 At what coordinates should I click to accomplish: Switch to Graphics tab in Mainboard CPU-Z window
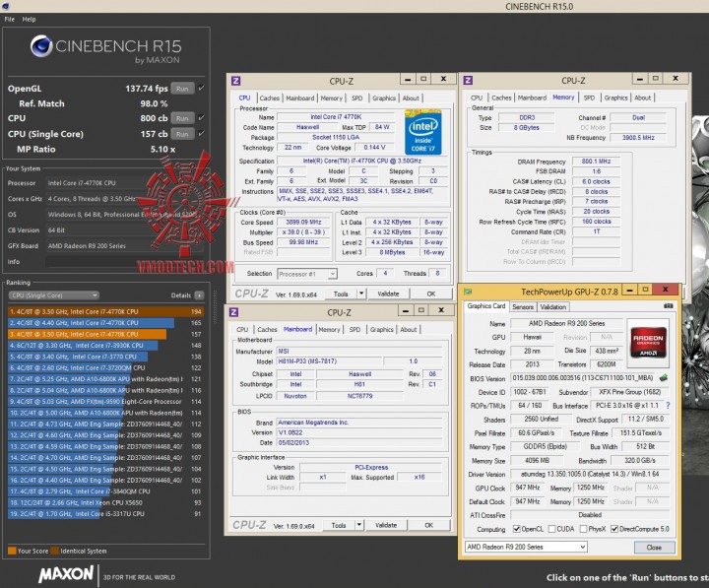[382, 329]
